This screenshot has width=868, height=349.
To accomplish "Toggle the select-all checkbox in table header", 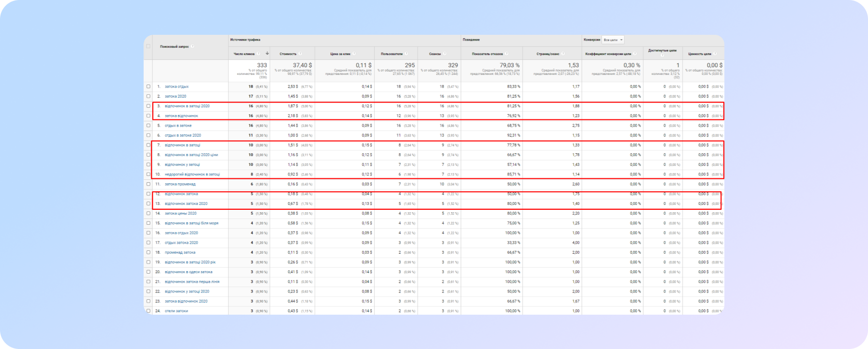I will [x=148, y=46].
